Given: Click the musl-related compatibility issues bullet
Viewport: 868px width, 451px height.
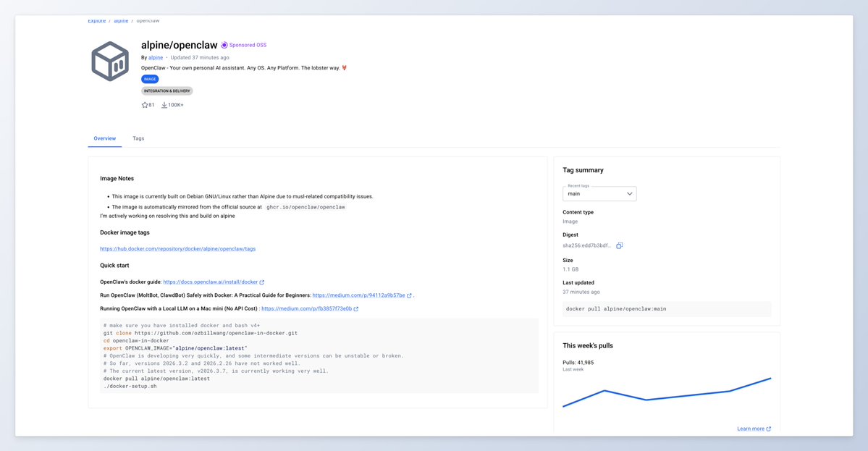Looking at the screenshot, I should coord(243,196).
